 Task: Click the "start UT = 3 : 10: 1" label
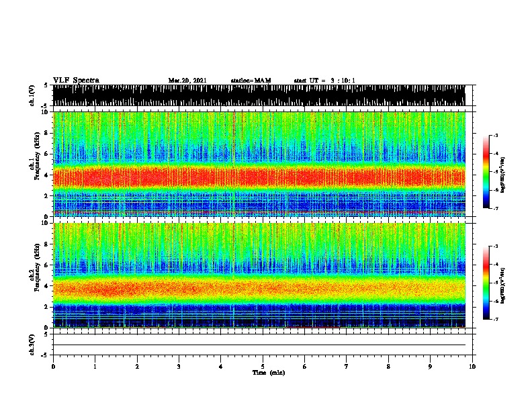(x=324, y=81)
